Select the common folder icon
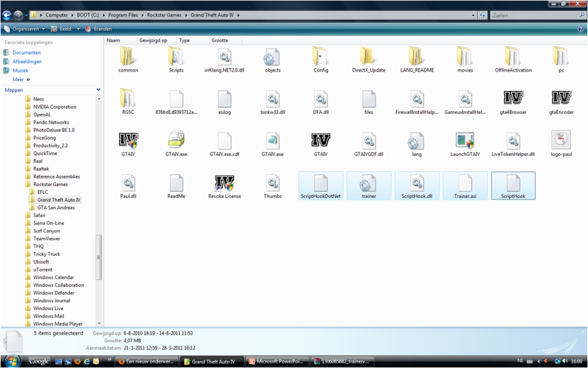The height and width of the screenshot is (368, 588). click(x=128, y=57)
